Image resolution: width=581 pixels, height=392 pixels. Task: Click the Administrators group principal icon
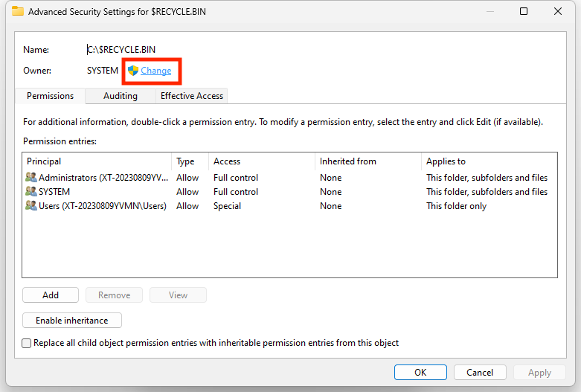point(31,178)
